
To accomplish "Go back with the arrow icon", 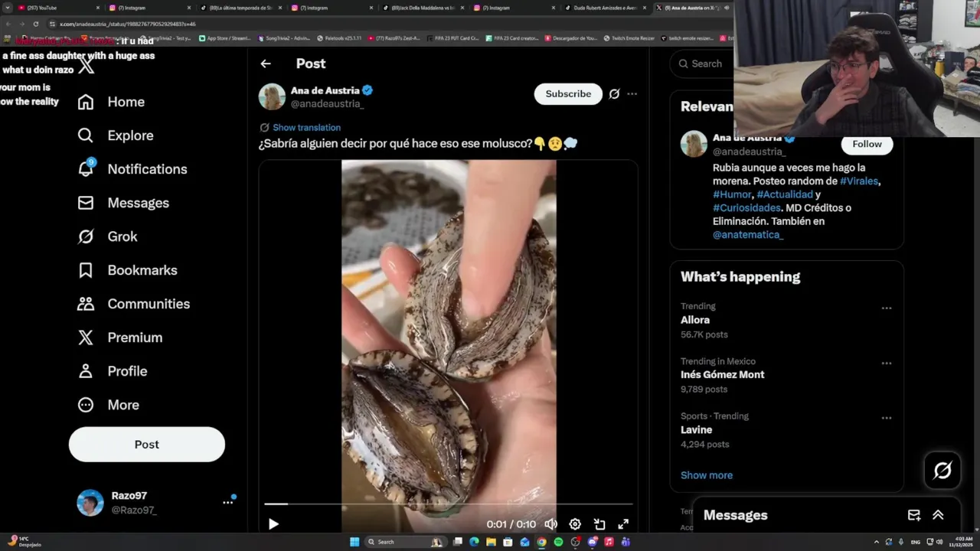I will [266, 64].
